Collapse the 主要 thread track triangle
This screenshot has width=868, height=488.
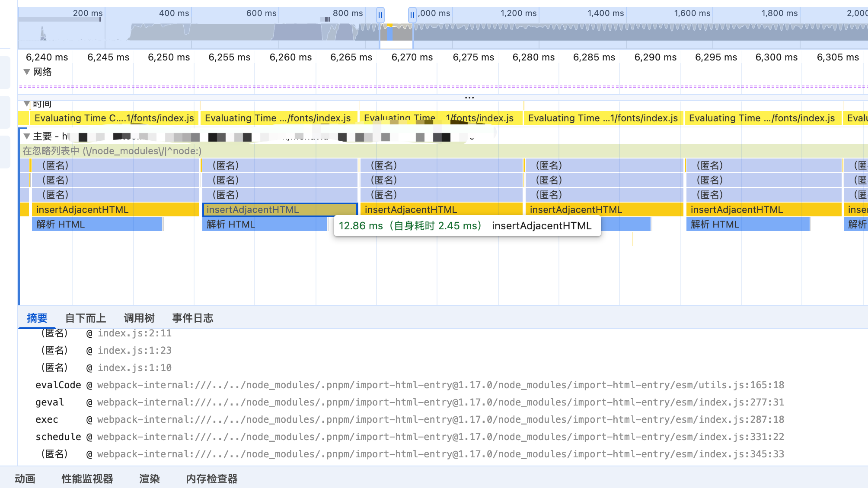tap(27, 136)
